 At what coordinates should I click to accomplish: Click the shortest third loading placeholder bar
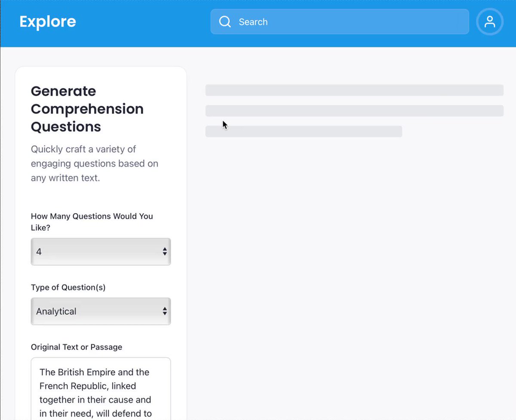click(304, 132)
